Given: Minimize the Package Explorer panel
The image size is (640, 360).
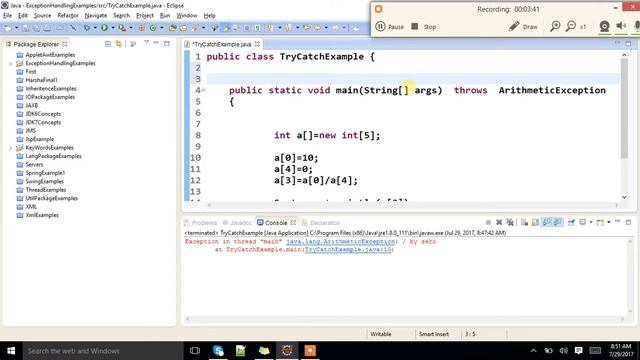Looking at the screenshot, I should click(x=156, y=43).
